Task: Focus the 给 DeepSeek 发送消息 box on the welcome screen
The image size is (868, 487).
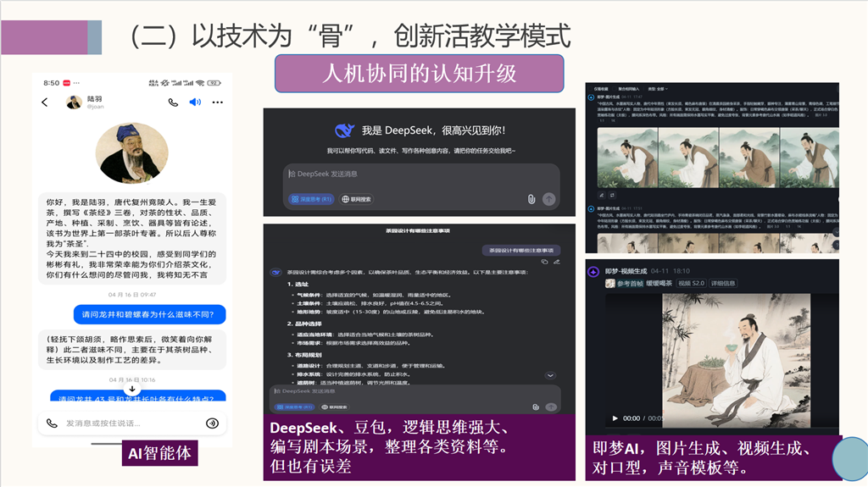Action: pyautogui.click(x=421, y=174)
